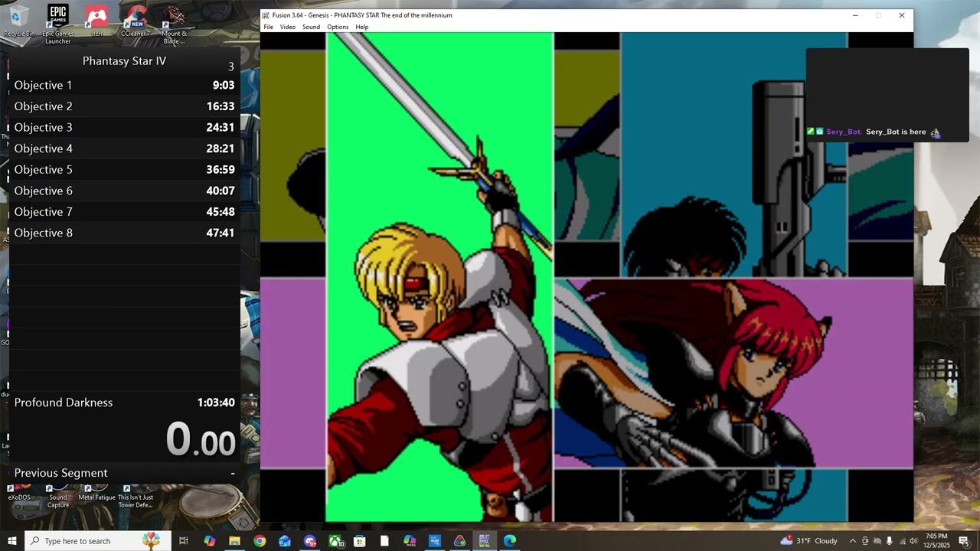Click the OneDrive cloud tray icon
This screenshot has width=980, height=551.
click(x=877, y=541)
